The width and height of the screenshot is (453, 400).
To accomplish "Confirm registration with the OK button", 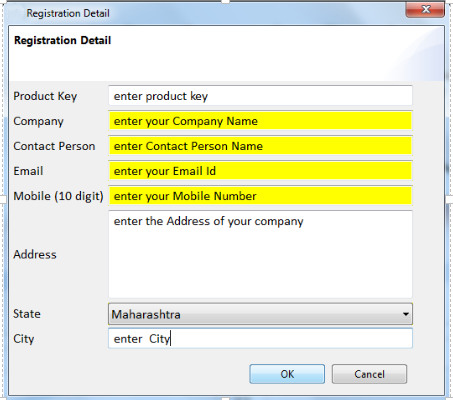I will (x=287, y=374).
